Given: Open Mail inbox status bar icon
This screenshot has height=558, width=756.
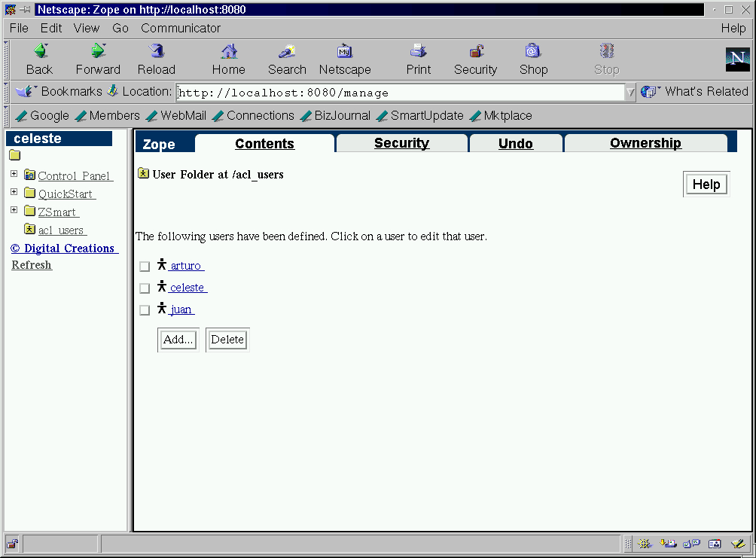Looking at the screenshot, I should point(668,544).
